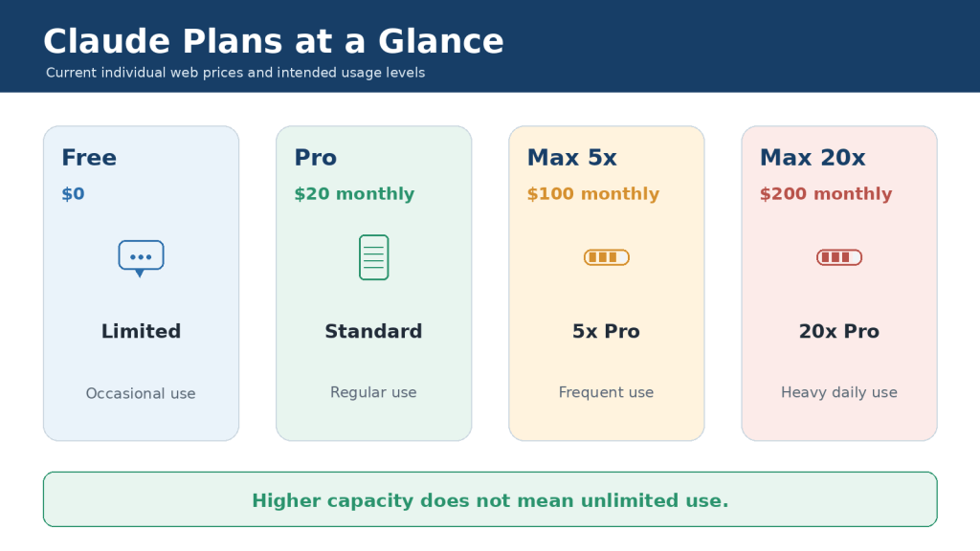
Task: Click the $100 monthly price
Action: tap(593, 193)
